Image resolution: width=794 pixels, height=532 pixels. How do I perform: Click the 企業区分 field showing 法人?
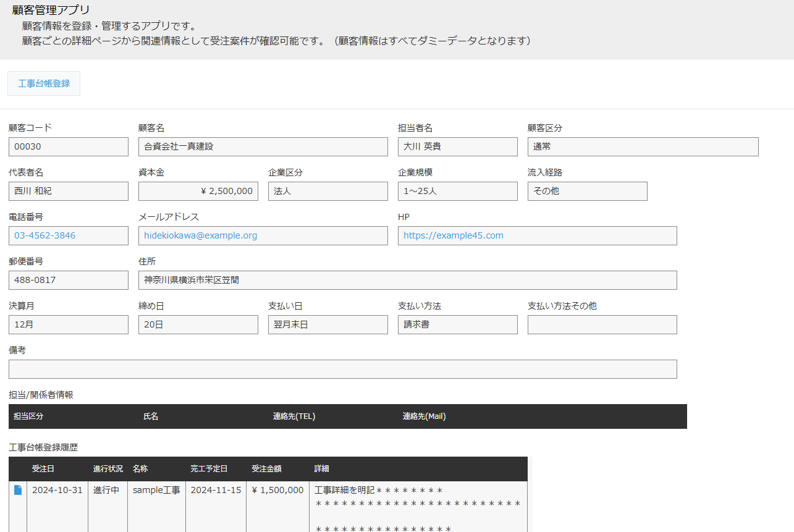tap(327, 191)
